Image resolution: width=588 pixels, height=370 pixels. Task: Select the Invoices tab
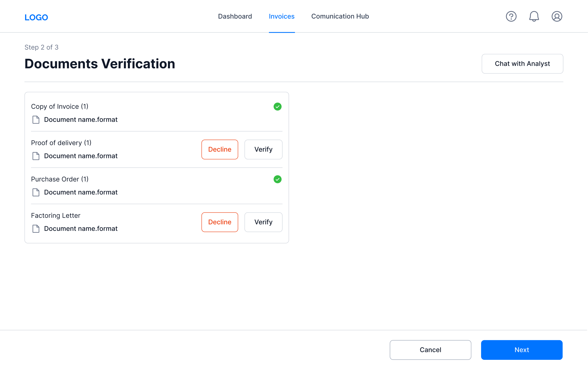[x=281, y=16]
